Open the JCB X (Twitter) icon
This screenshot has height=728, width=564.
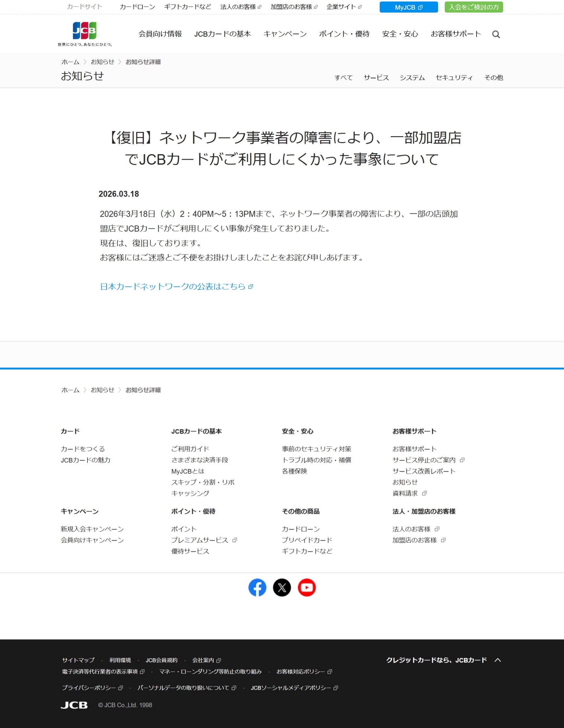coord(282,587)
